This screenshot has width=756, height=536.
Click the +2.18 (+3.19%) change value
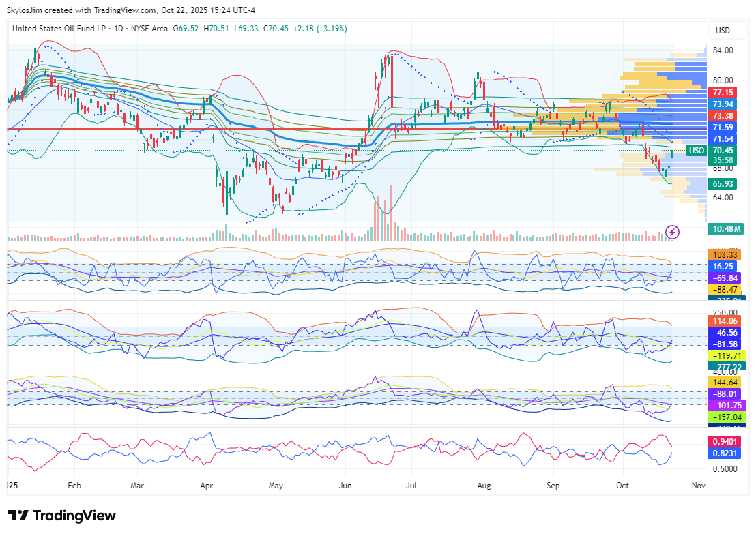pos(319,29)
